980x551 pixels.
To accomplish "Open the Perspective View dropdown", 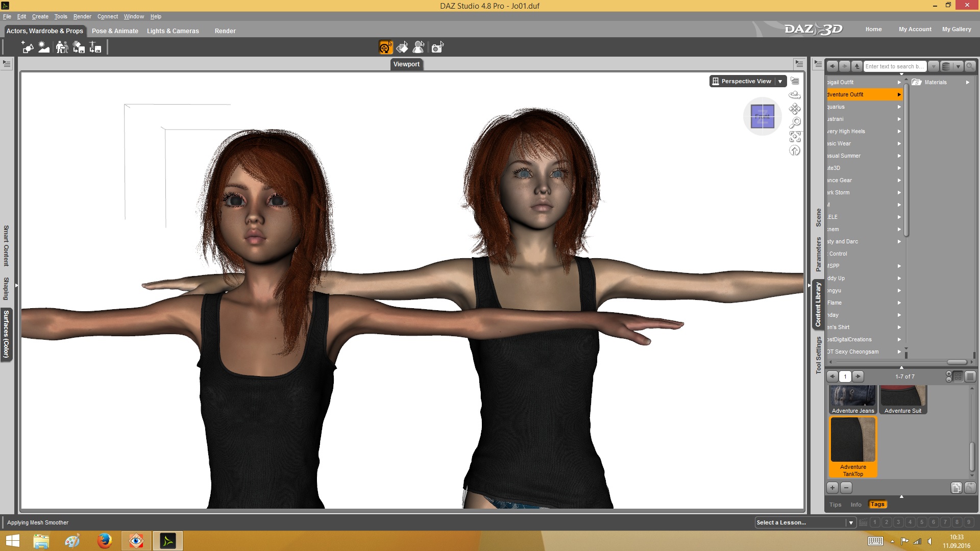I will tap(780, 81).
